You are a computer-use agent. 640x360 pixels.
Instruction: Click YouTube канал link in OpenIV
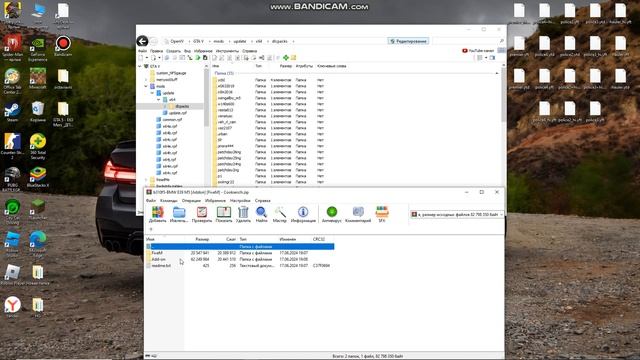pos(478,51)
